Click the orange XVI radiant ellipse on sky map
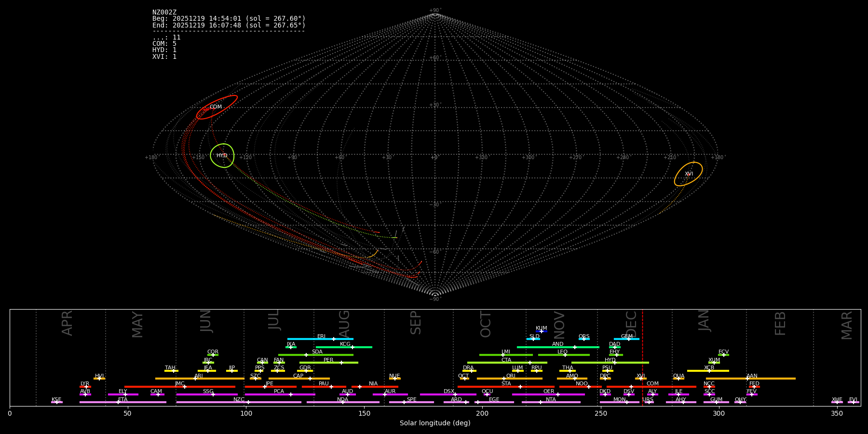Image resolution: width=868 pixels, height=434 pixels. [689, 174]
